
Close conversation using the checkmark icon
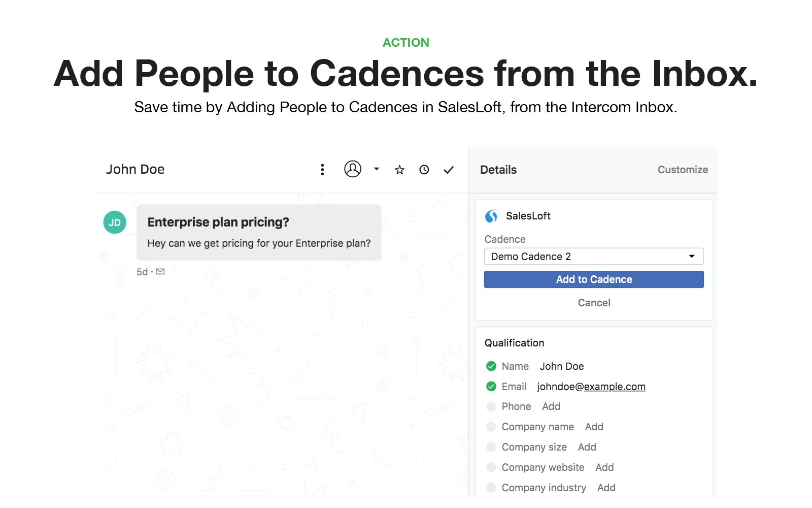[x=449, y=170]
